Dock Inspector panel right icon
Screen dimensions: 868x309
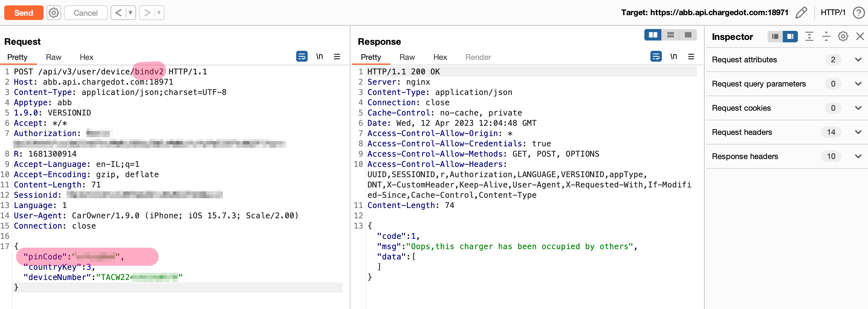(x=790, y=36)
